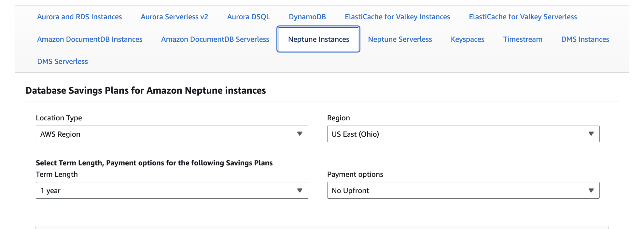Click the arrow icon on Term Length selector
The image size is (644, 229).
coord(300,191)
